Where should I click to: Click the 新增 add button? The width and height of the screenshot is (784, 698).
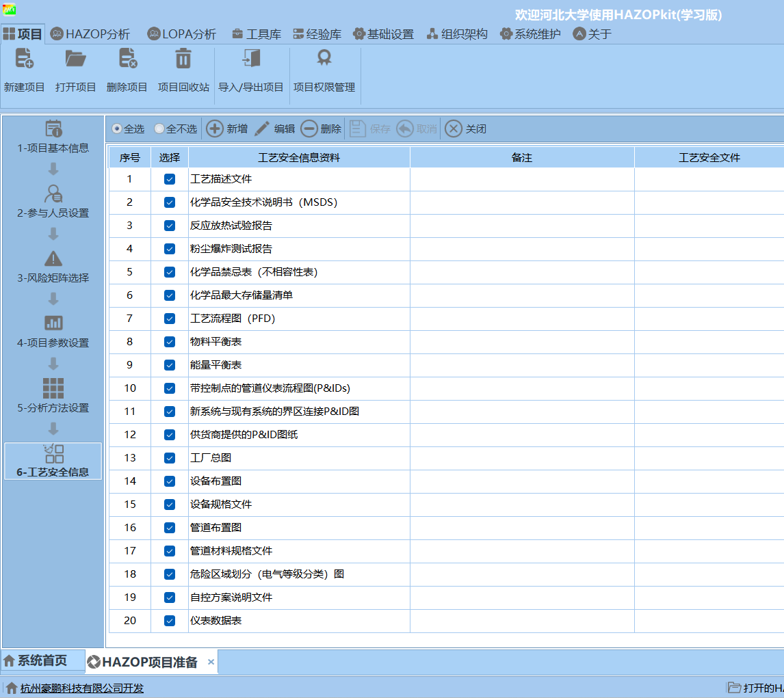[x=227, y=129]
